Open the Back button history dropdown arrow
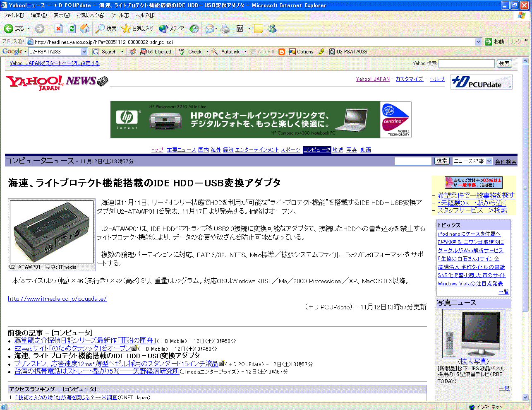The image size is (532, 410). pyautogui.click(x=29, y=29)
